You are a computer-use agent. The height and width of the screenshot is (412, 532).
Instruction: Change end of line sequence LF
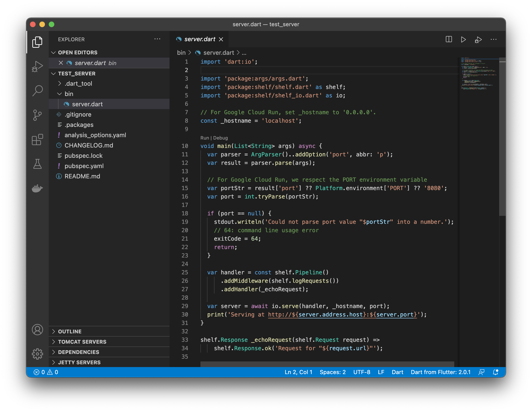tap(381, 372)
